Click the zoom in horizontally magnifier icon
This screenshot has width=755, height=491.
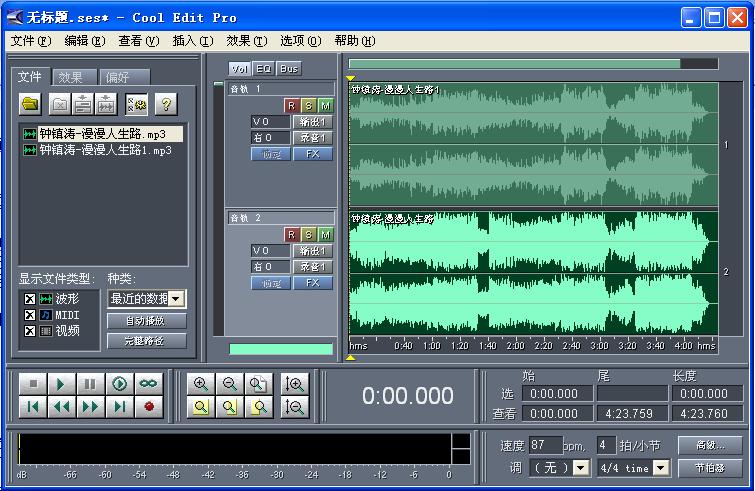pos(201,384)
